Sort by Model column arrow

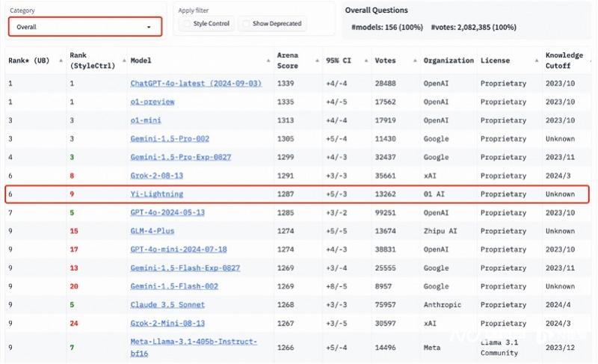[268, 61]
